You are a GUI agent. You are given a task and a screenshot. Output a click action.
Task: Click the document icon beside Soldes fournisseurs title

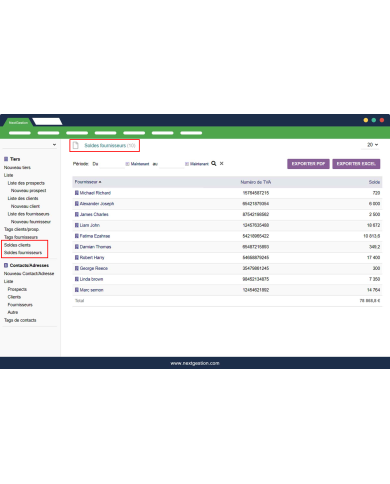pos(76,145)
